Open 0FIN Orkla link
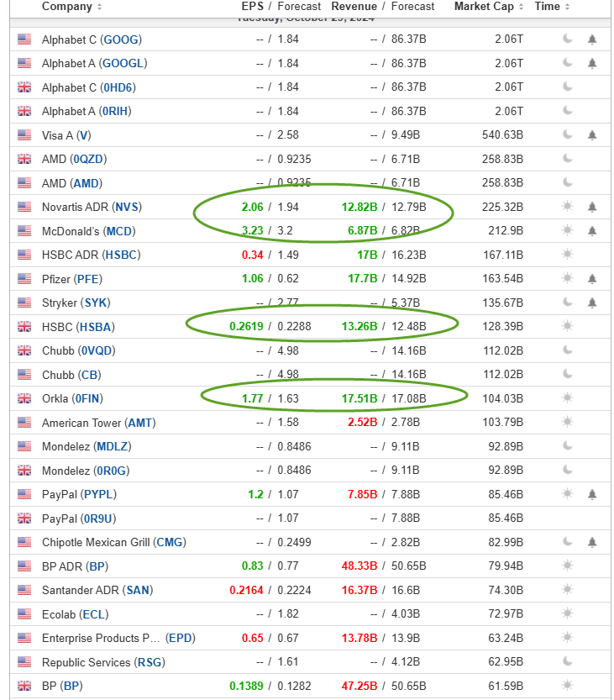Viewport: 614px width, 700px height. 87,398
